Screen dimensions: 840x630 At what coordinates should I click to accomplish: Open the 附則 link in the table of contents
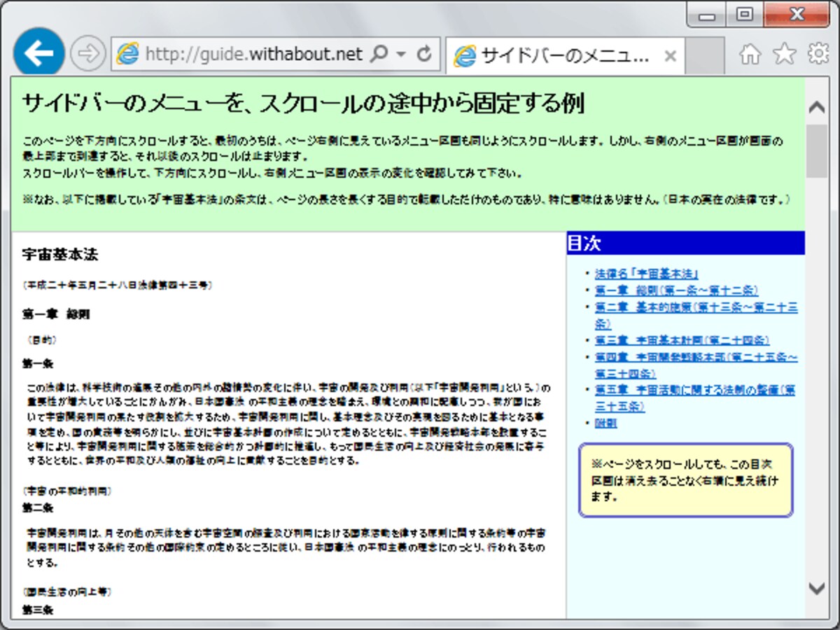pos(605,423)
